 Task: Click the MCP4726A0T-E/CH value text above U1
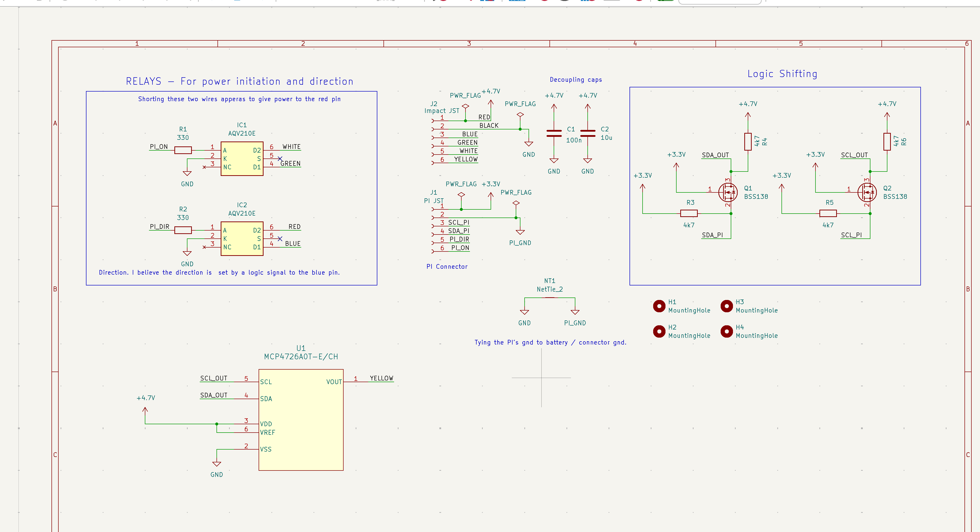click(x=301, y=357)
